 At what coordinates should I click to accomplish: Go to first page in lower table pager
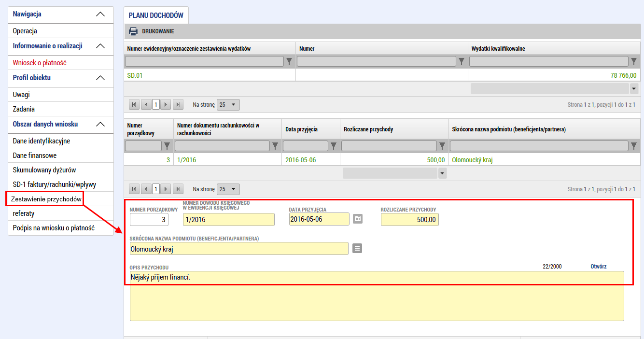click(135, 189)
